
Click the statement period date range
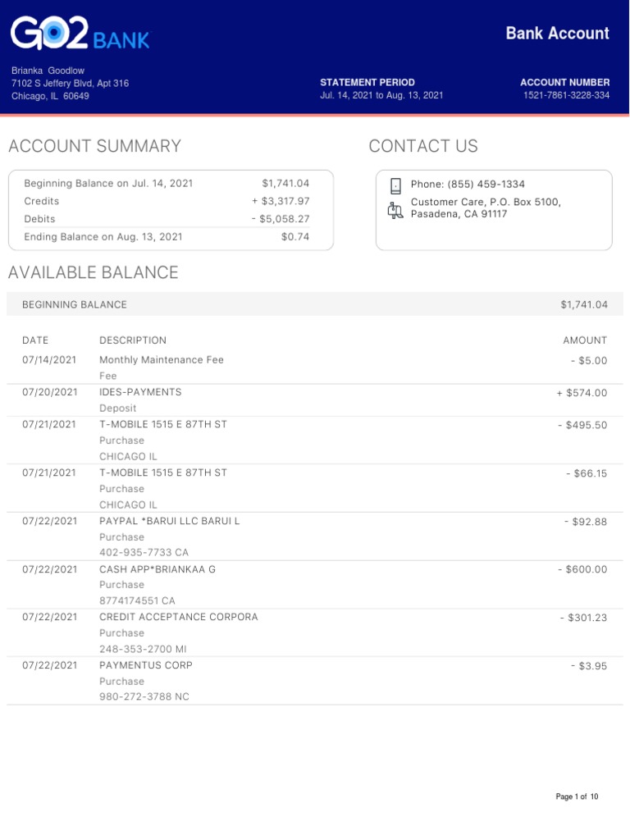tap(381, 96)
